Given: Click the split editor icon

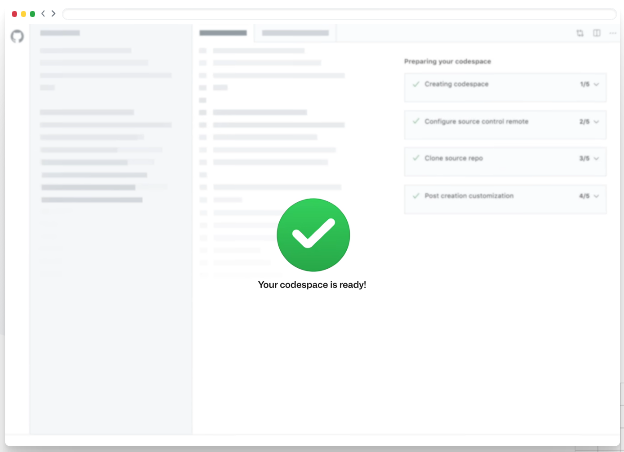Looking at the screenshot, I should pos(596,33).
